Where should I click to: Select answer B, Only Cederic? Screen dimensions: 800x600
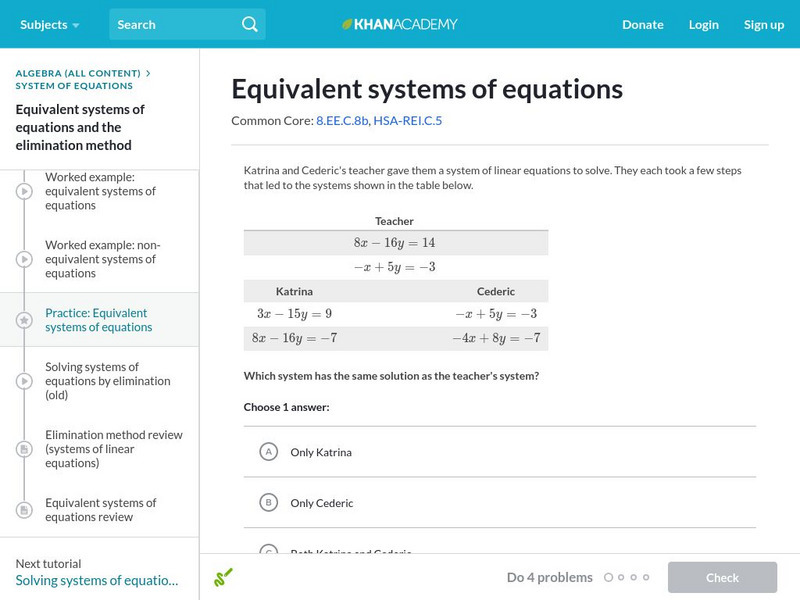pos(268,503)
